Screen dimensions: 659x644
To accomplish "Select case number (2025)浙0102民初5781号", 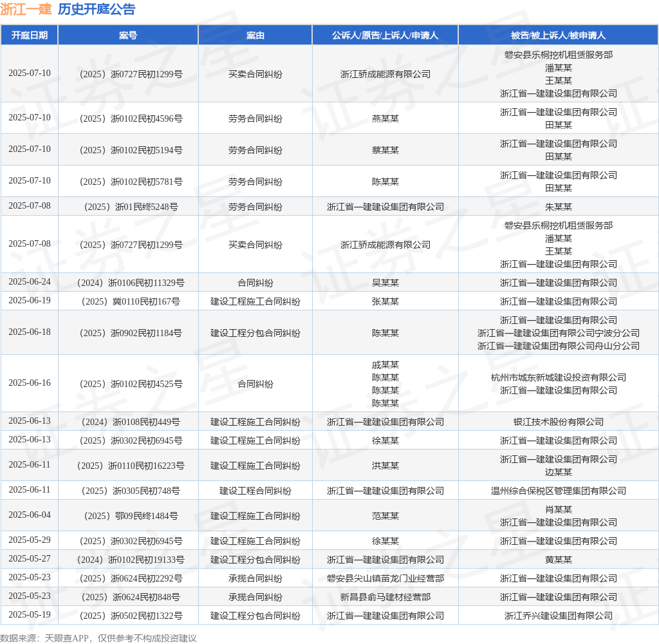I will point(131,182).
